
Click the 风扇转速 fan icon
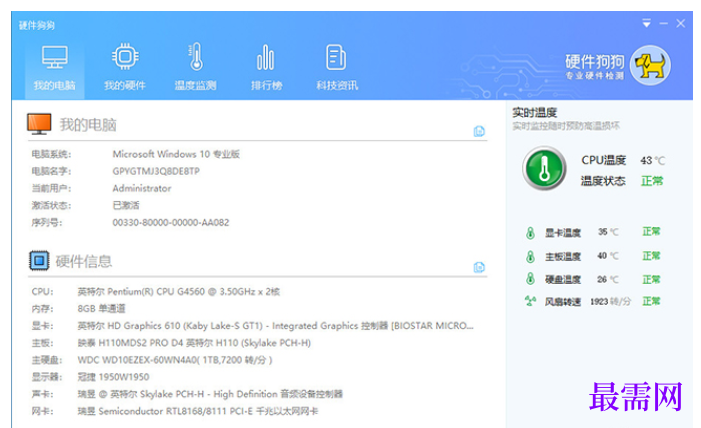[530, 301]
